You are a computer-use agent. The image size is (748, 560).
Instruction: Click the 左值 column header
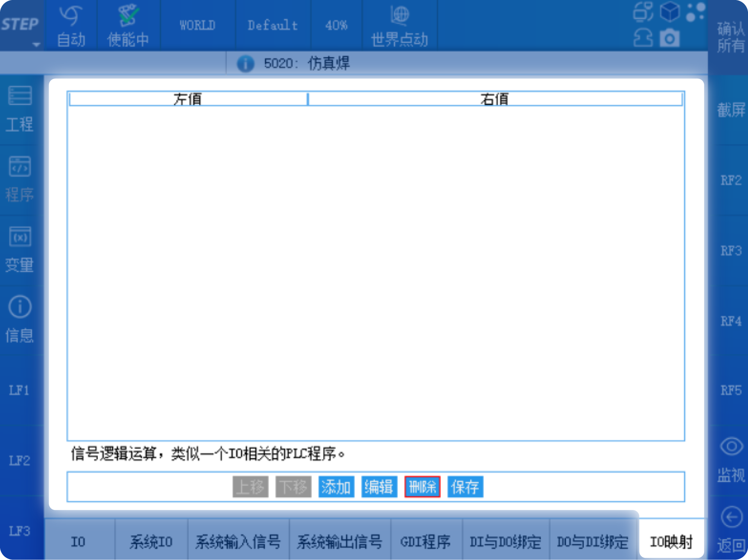[188, 99]
